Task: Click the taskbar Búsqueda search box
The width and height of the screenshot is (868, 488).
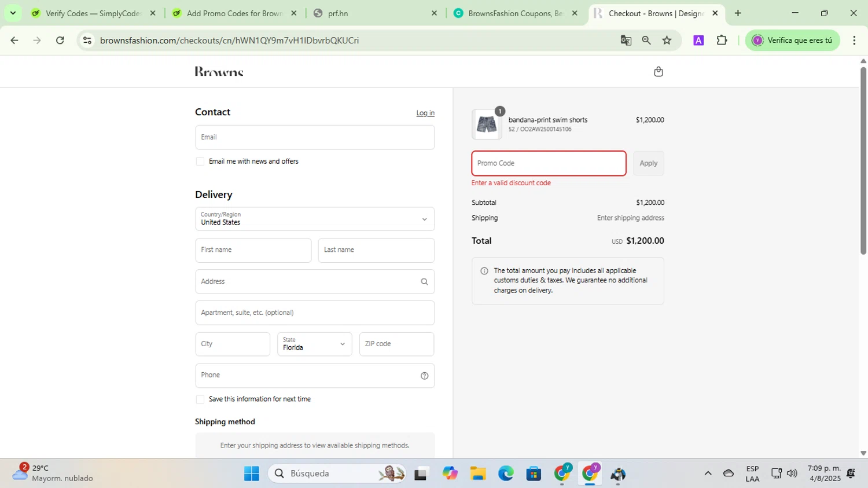Action: coord(337,474)
